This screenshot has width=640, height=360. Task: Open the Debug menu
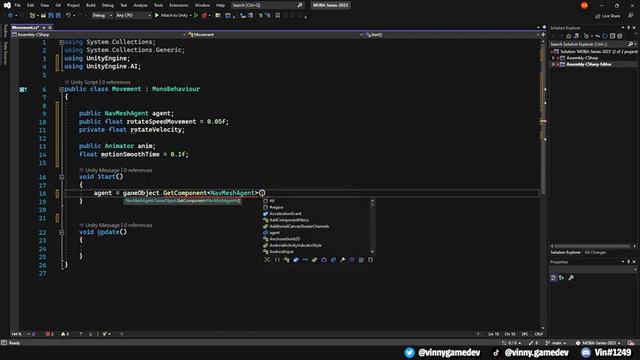[108, 5]
